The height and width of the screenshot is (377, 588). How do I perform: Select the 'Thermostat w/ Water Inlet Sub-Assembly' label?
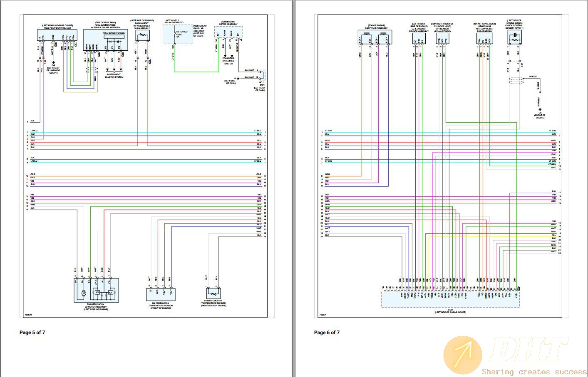pyautogui.click(x=142, y=25)
